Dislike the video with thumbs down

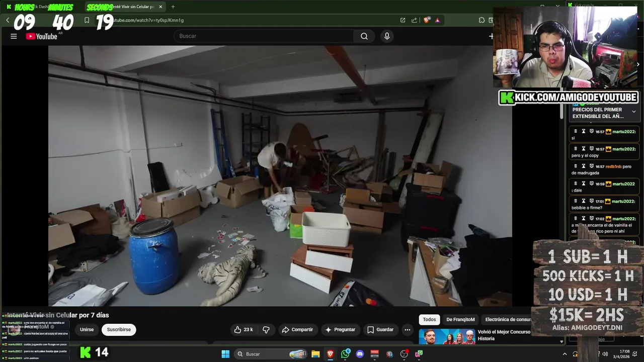[266, 330]
